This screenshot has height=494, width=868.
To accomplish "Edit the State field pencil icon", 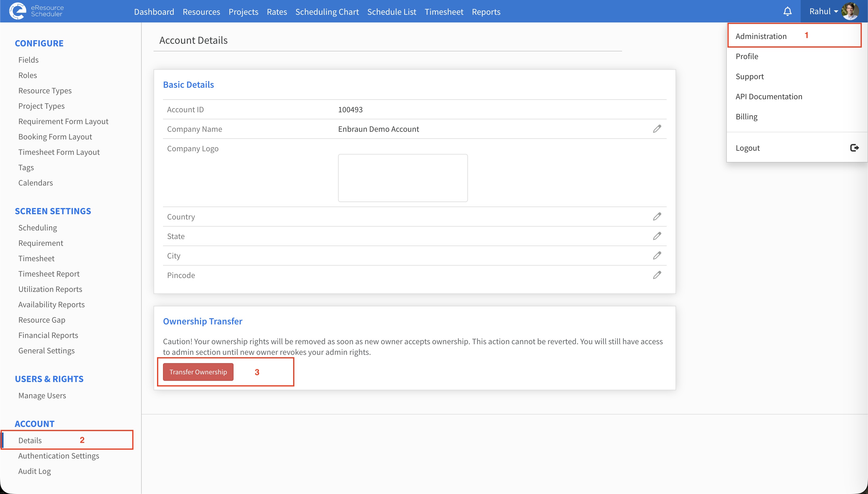I will [x=657, y=236].
